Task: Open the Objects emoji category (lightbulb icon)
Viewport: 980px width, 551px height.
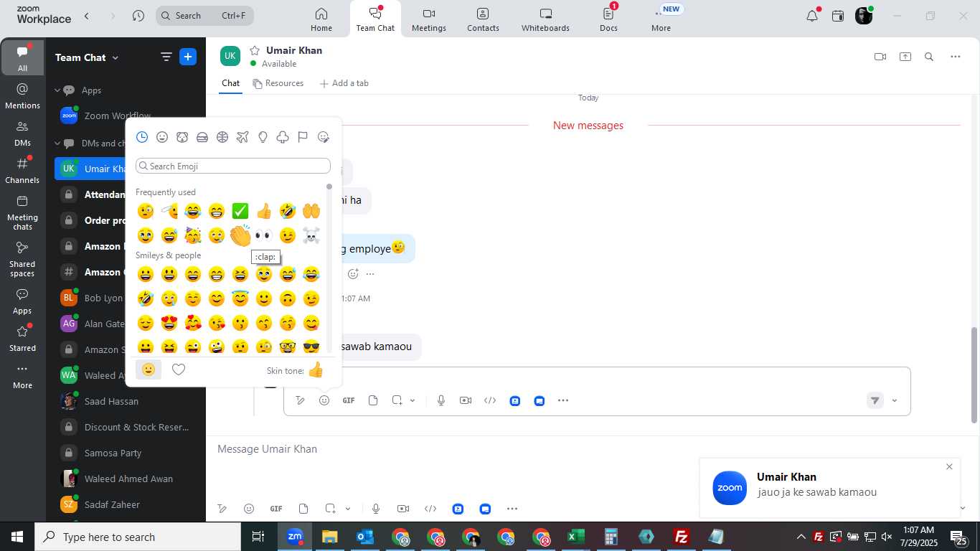Action: pyautogui.click(x=263, y=137)
